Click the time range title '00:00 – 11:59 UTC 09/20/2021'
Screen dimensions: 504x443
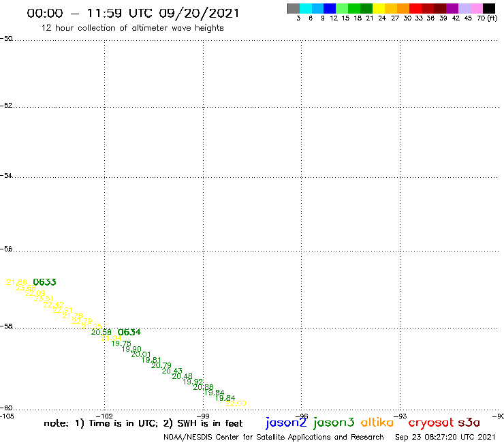tap(133, 13)
